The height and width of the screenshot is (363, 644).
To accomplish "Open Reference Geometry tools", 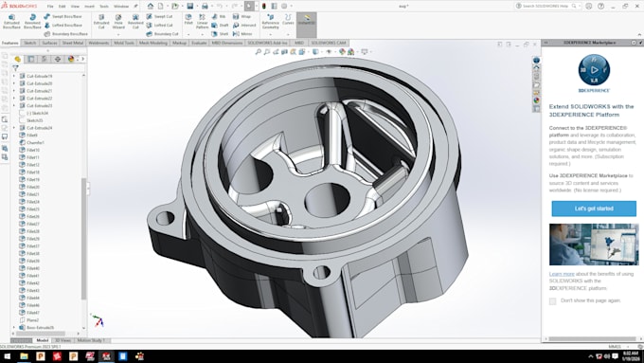I will pyautogui.click(x=270, y=22).
